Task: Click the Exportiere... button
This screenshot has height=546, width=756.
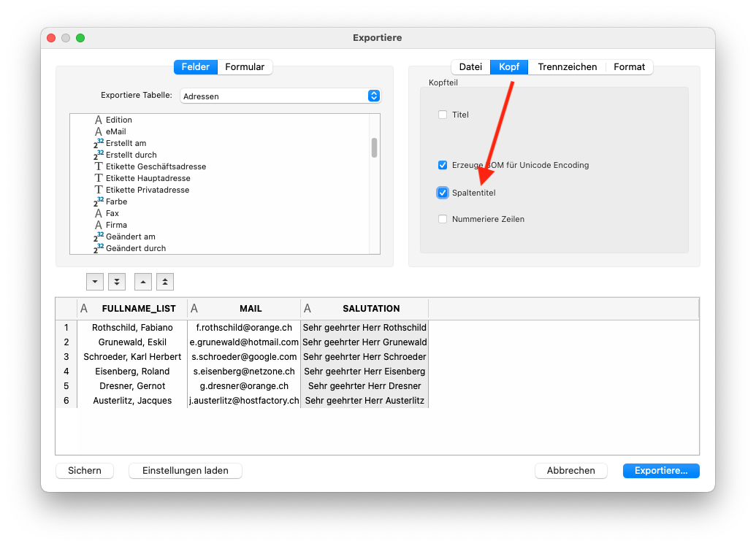Action: coord(661,471)
